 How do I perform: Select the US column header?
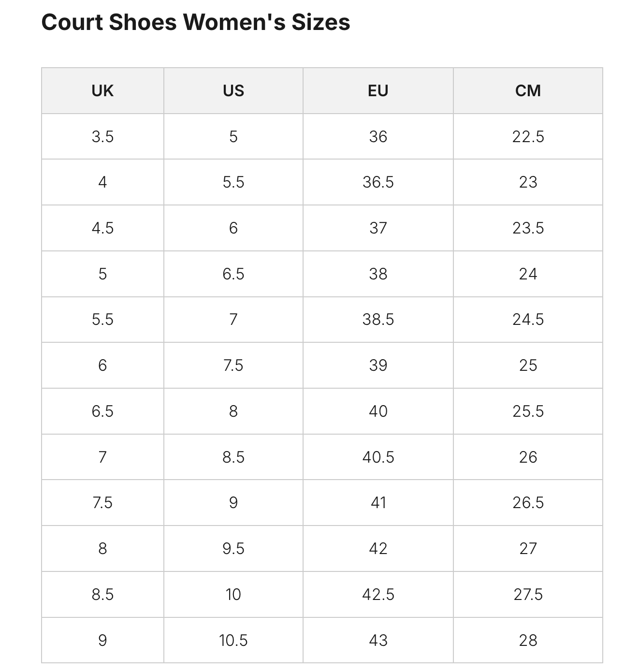pos(233,91)
